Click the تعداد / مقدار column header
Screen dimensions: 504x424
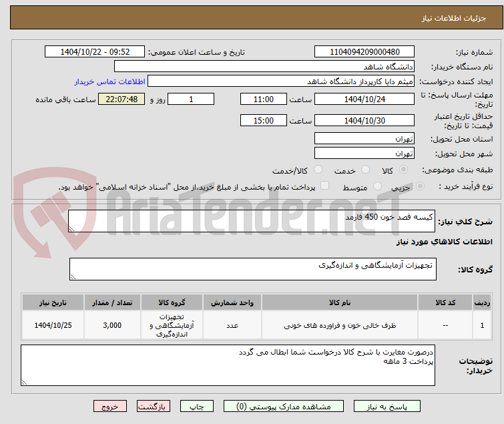click(112, 302)
